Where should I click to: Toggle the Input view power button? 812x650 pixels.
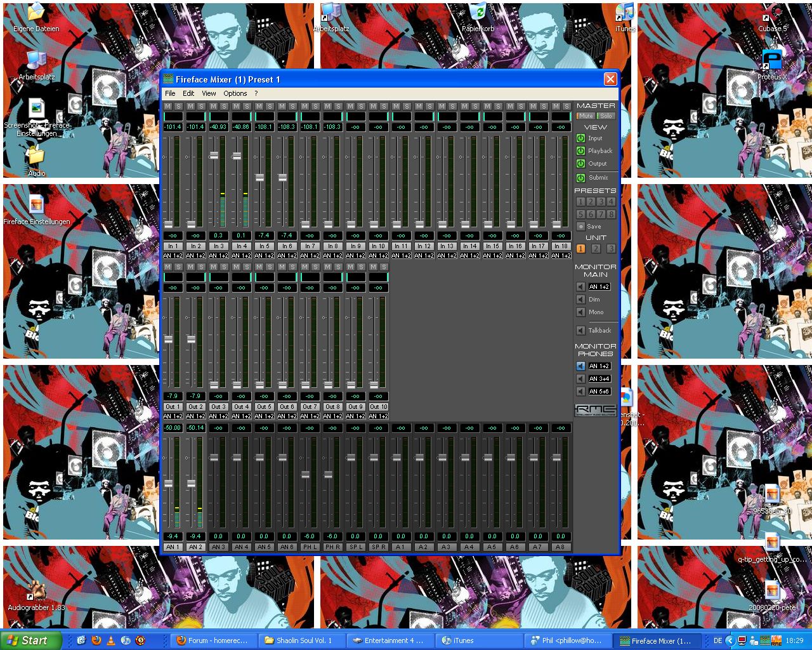point(580,138)
